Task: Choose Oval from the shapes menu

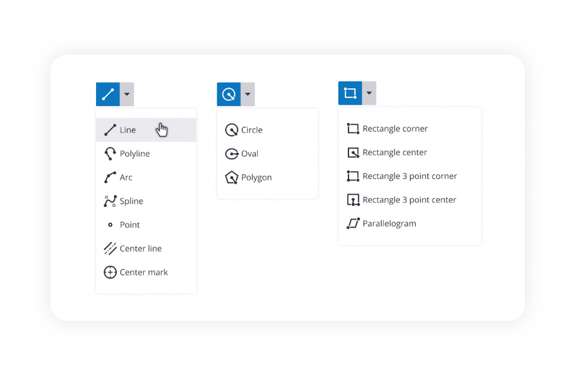Action: pyautogui.click(x=250, y=154)
